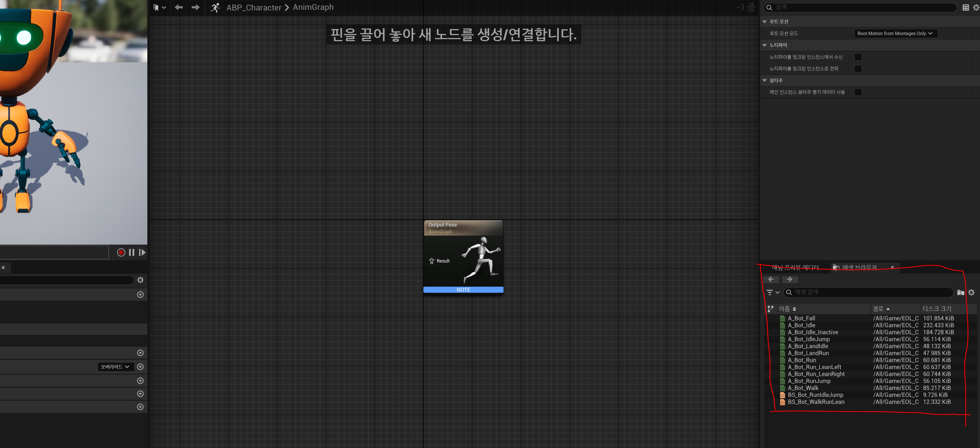Image resolution: width=980 pixels, height=448 pixels.
Task: Step forward one frame in preview
Action: click(x=142, y=252)
